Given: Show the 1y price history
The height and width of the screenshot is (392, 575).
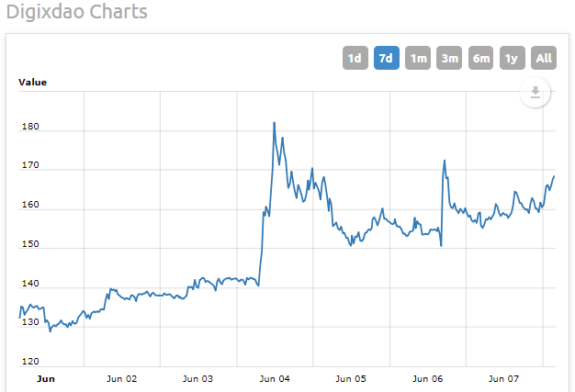Looking at the screenshot, I should point(512,58).
